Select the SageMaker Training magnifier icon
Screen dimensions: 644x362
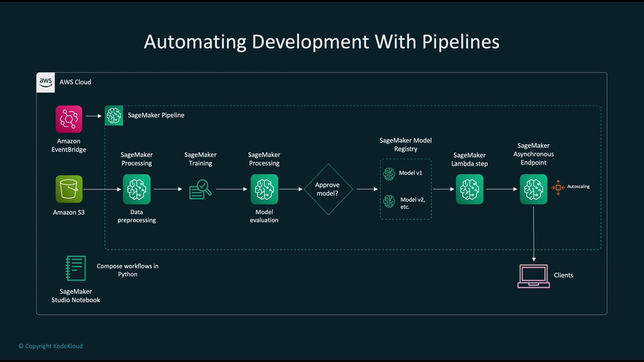200,189
